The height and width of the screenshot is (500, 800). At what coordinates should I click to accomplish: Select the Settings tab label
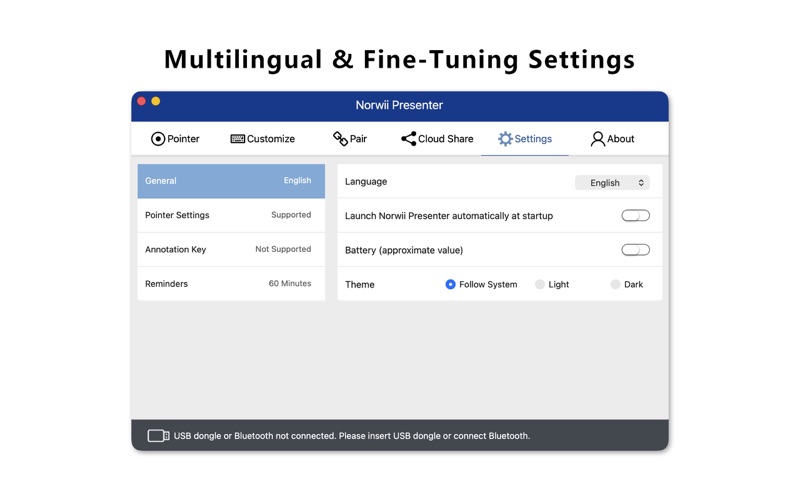pyautogui.click(x=533, y=139)
